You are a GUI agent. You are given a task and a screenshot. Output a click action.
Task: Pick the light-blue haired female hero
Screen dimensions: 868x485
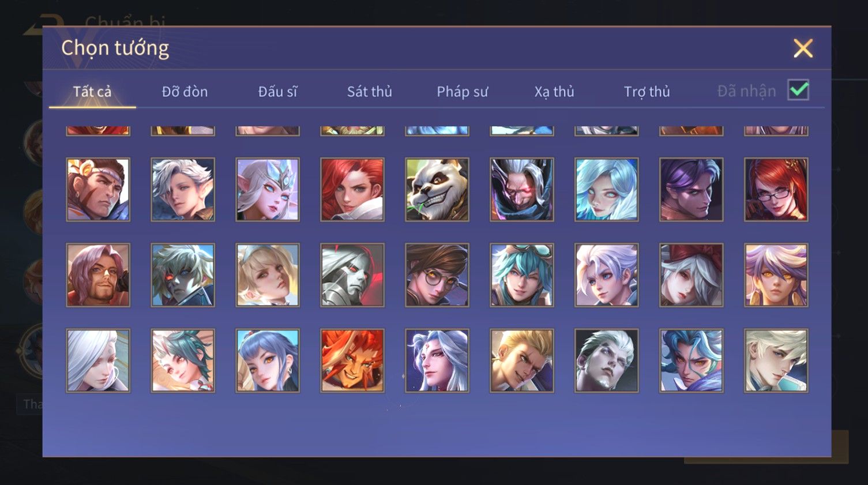coord(606,190)
